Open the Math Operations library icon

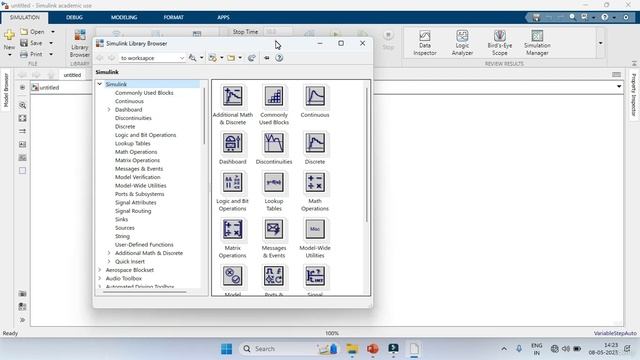(315, 182)
